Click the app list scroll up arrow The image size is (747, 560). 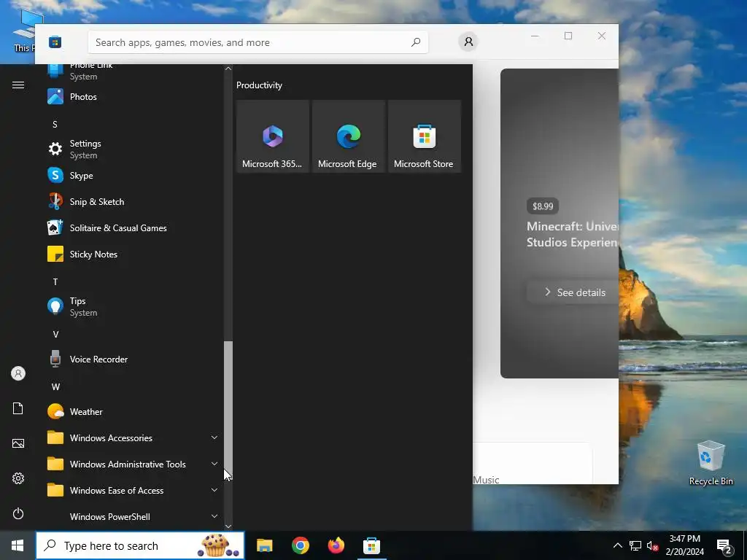228,69
